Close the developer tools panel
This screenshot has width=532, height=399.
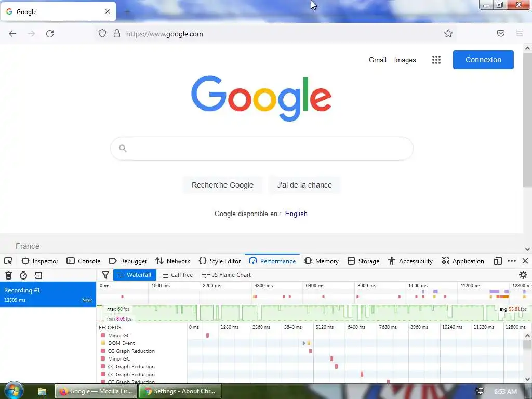tap(525, 261)
